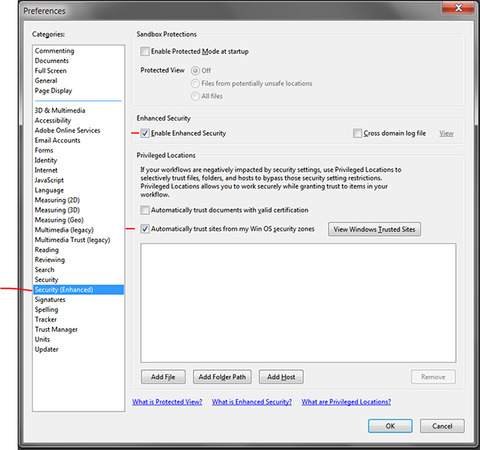Cancel the Preferences dialog
Image resolution: width=480 pixels, height=450 pixels.
(442, 426)
